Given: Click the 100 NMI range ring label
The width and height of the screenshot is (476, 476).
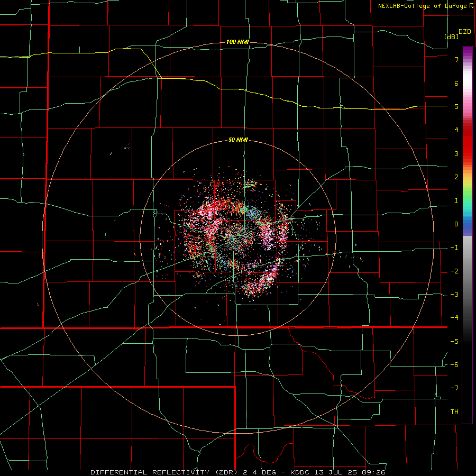Looking at the screenshot, I should (x=237, y=42).
